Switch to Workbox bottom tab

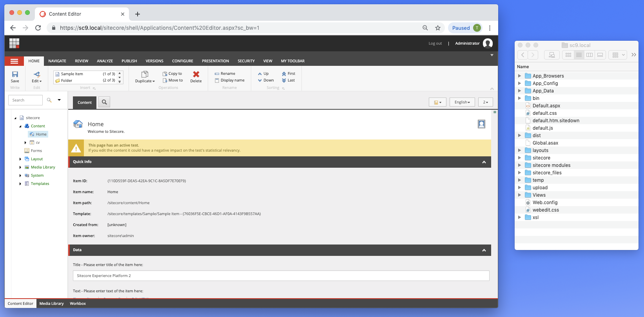78,304
